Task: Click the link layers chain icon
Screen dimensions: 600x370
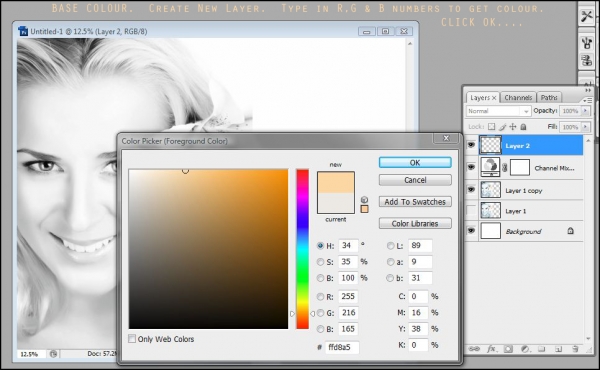Action: [474, 349]
